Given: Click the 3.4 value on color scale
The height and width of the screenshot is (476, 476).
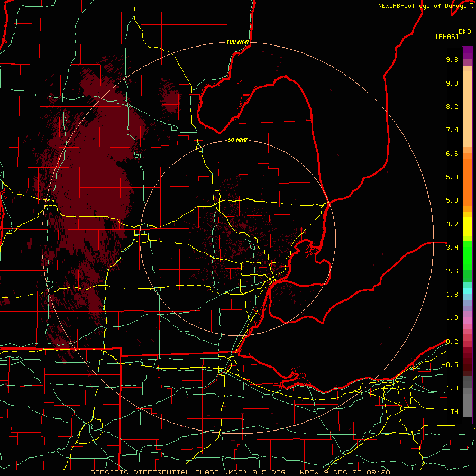Looking at the screenshot, I should coord(452,248).
